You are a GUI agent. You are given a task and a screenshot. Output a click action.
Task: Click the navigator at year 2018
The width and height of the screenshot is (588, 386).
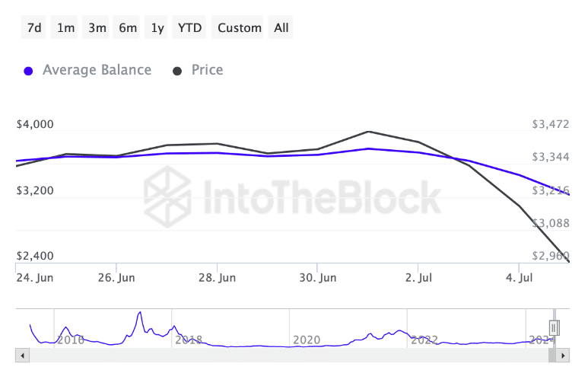[x=188, y=340]
